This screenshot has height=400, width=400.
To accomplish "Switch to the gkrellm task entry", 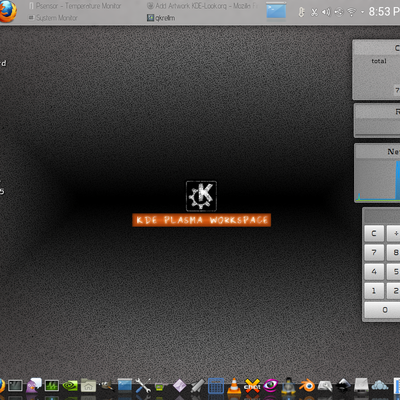I will coord(161,18).
